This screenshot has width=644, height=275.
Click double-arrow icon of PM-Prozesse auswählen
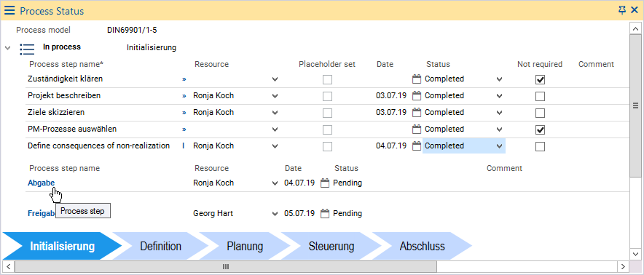184,129
